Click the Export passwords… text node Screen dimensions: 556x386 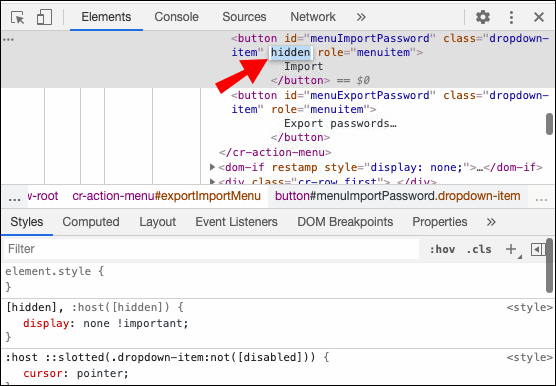(340, 123)
